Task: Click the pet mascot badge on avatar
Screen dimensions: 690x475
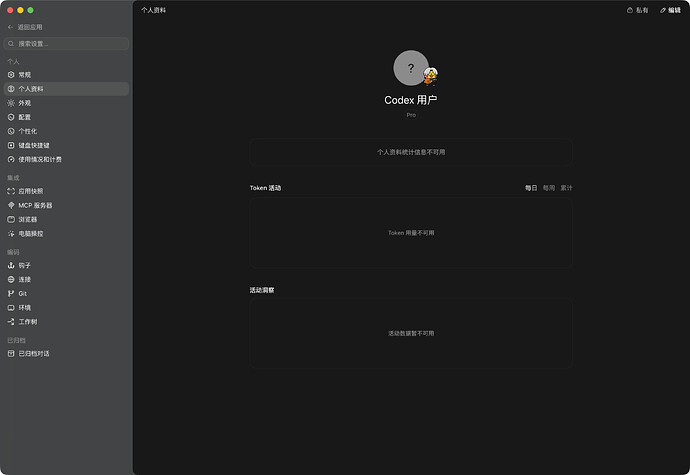Action: click(x=431, y=76)
